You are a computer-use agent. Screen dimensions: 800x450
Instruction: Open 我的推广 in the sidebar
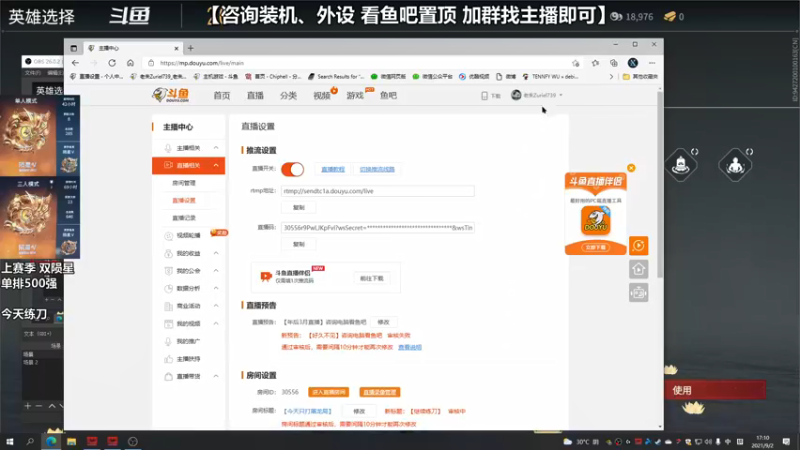click(x=188, y=341)
